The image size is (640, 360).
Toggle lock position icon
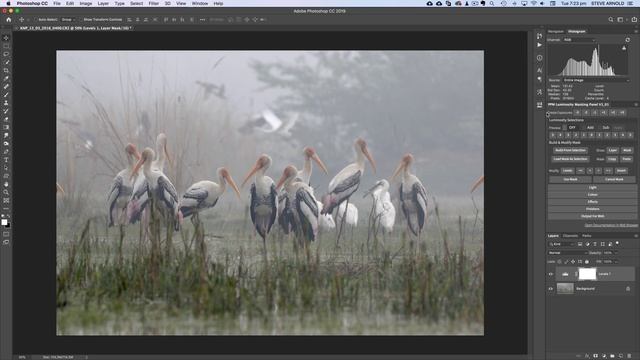[573, 262]
